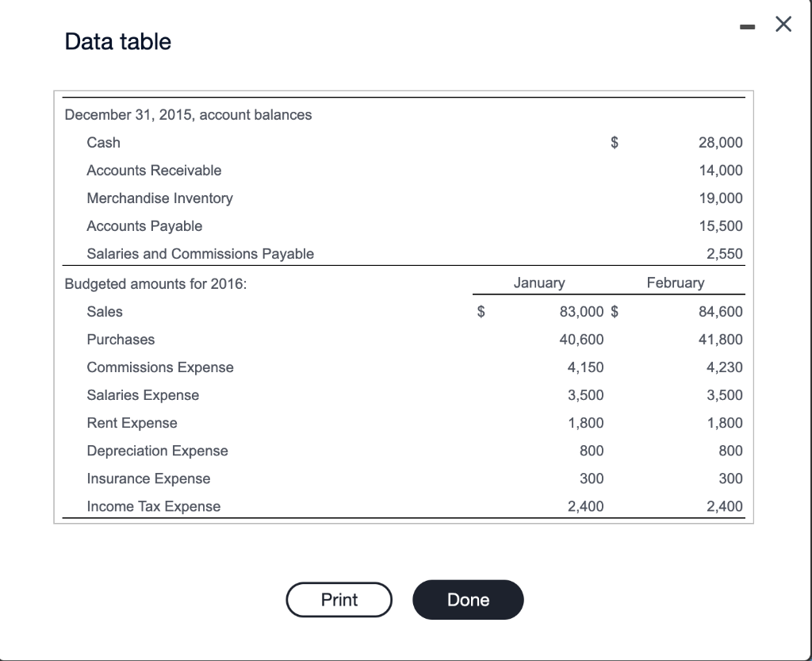Select the Accounts Receivable label

153,171
